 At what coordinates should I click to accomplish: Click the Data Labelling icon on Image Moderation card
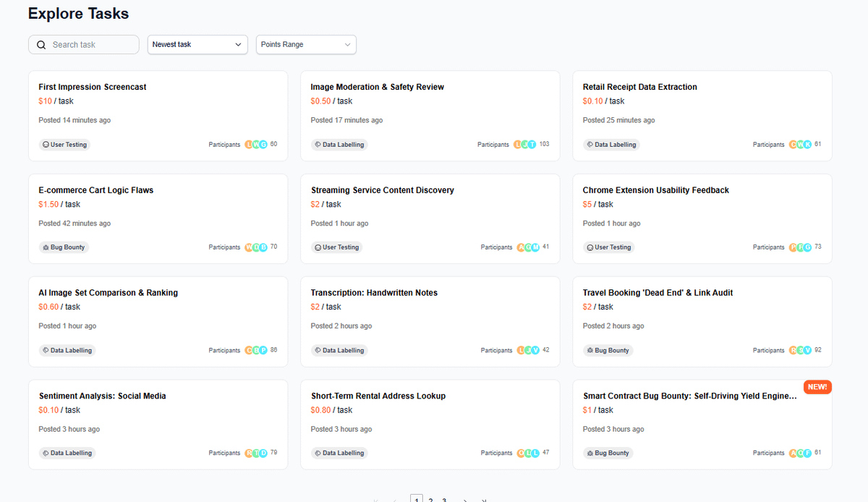point(318,144)
